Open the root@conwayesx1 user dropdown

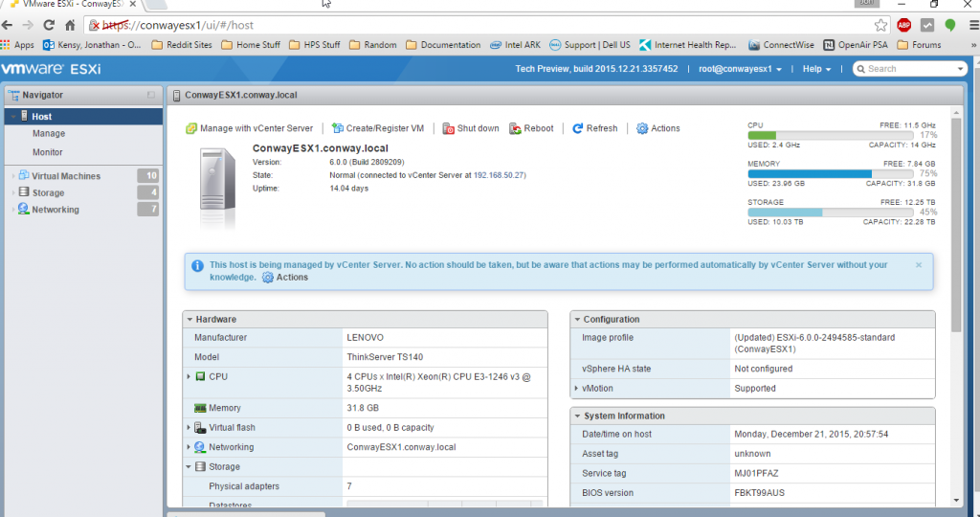pyautogui.click(x=740, y=69)
